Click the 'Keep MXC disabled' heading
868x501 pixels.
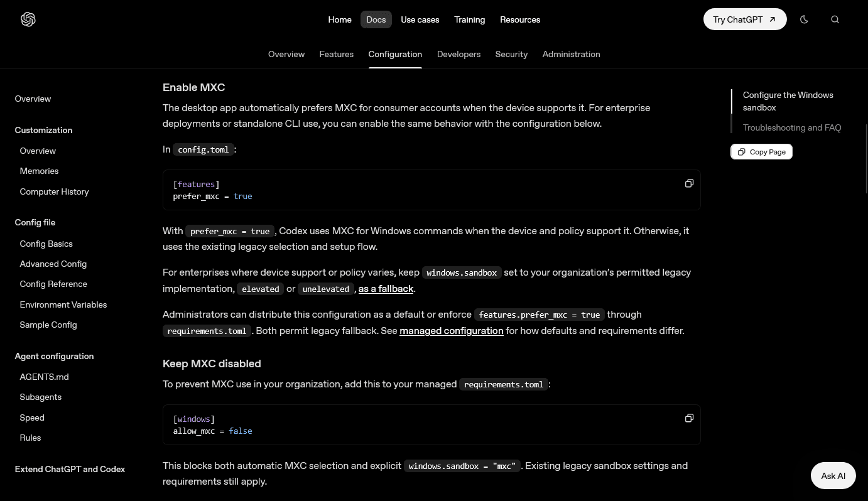coord(212,364)
